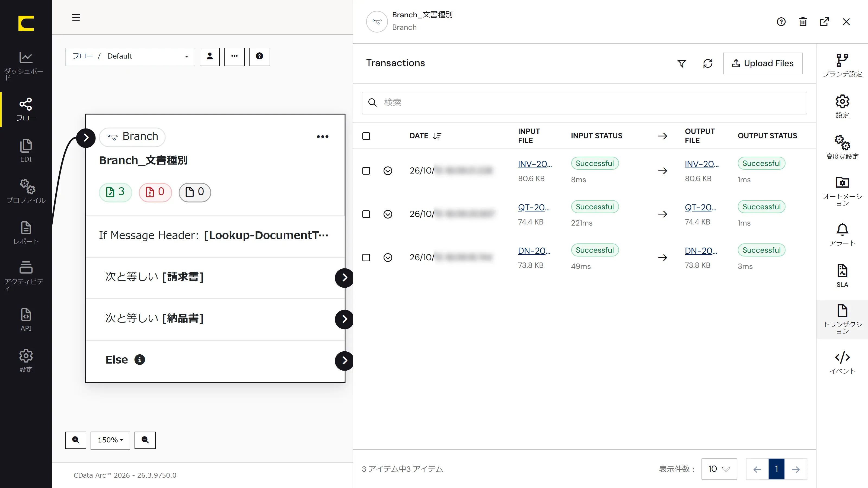
Task: Open the EDI section in sidebar
Action: pos(25,150)
